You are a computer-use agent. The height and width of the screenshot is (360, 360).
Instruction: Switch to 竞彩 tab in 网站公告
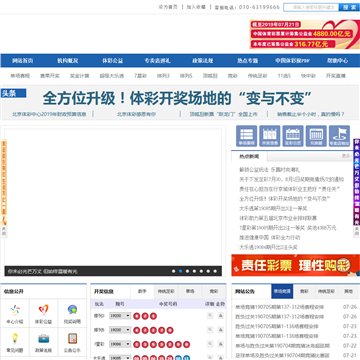point(304,291)
